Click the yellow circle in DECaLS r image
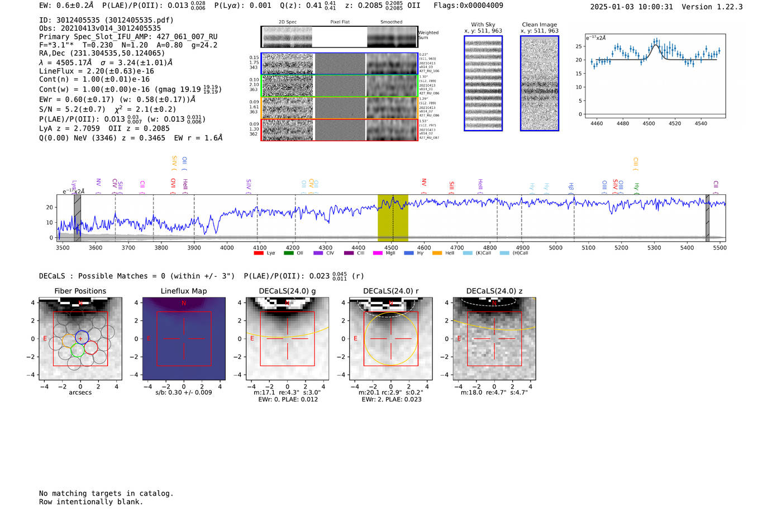The height and width of the screenshot is (532, 782). point(391,339)
